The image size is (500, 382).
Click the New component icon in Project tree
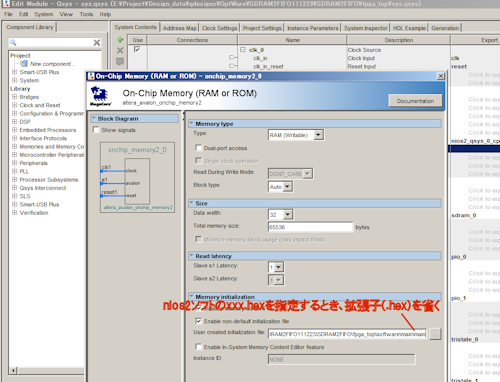24,63
